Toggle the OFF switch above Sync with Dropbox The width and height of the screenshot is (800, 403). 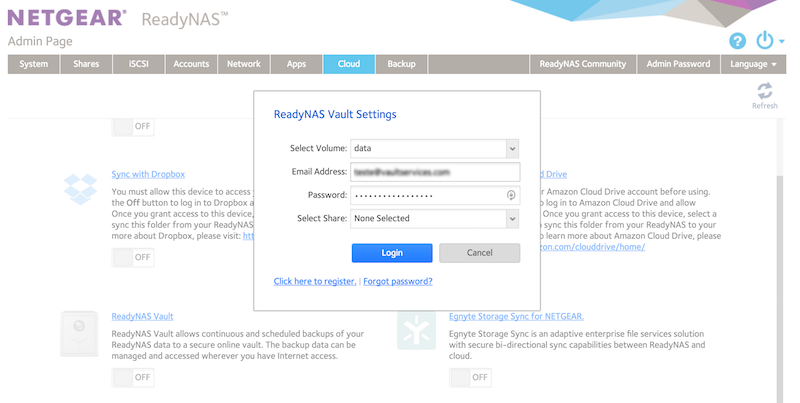pyautogui.click(x=133, y=127)
